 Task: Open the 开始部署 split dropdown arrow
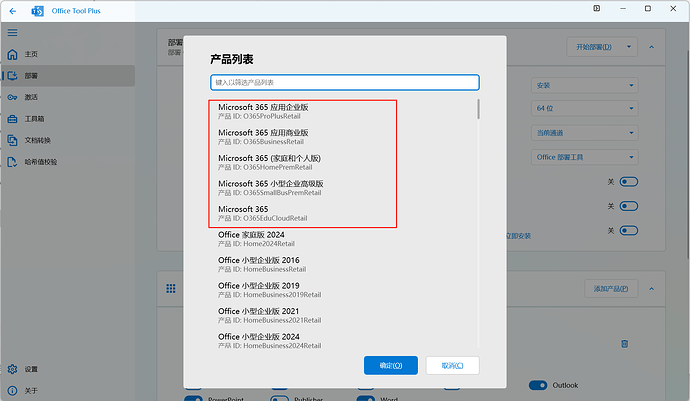[629, 47]
